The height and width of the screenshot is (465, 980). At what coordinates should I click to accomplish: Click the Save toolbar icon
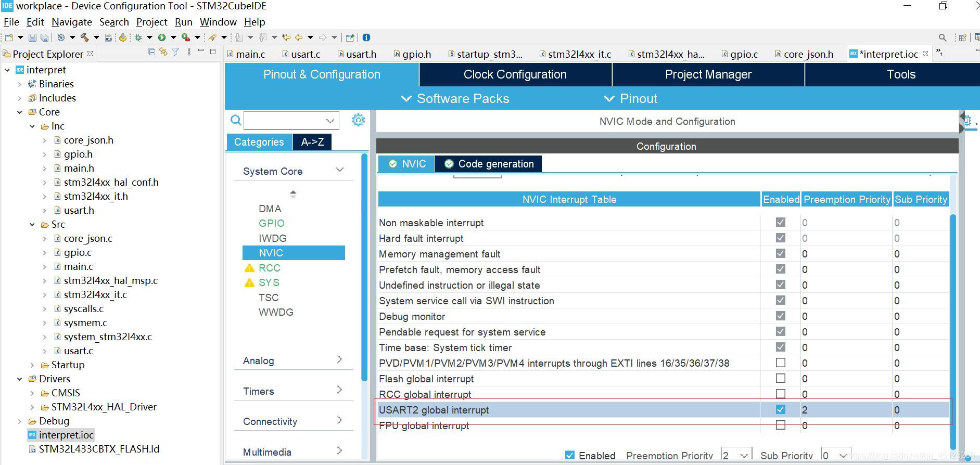tap(32, 37)
